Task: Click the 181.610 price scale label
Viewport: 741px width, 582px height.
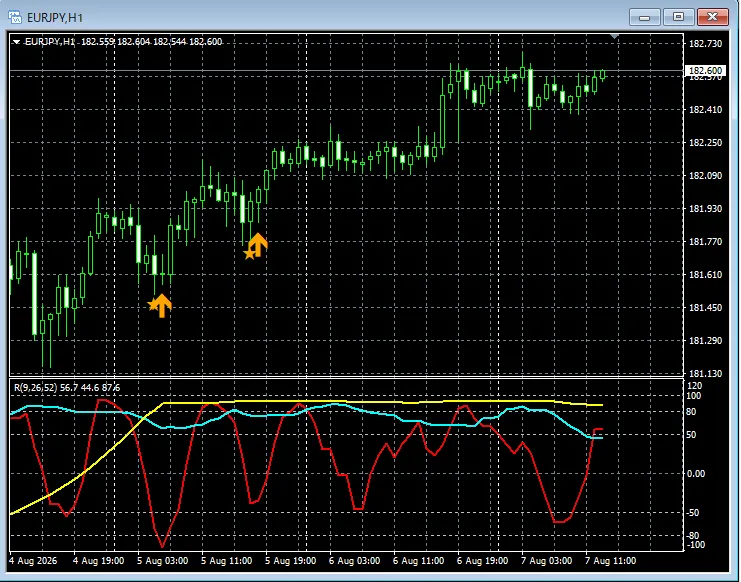Action: pos(706,275)
